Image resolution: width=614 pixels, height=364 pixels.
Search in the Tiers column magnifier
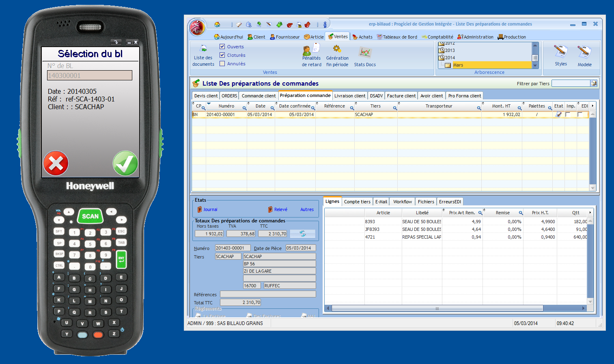395,108
